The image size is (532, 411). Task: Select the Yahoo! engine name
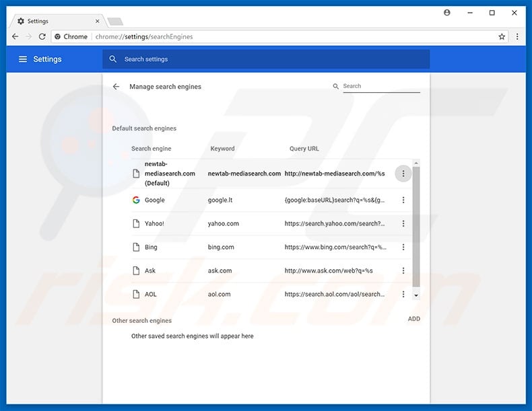point(154,223)
